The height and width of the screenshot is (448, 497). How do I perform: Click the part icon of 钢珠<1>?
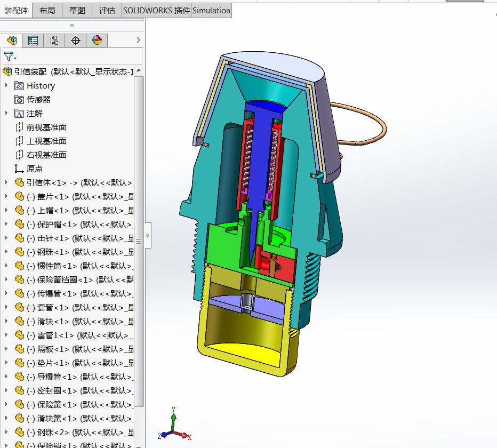(x=19, y=252)
